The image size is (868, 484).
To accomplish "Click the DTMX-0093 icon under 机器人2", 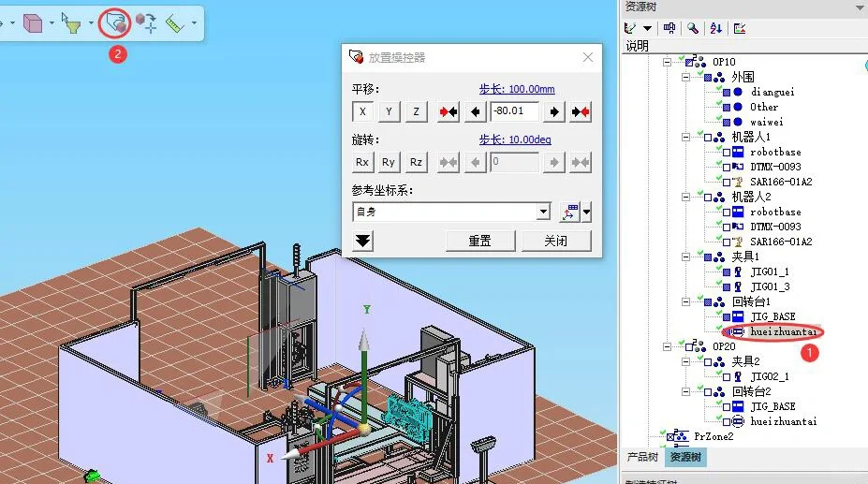I will 738,227.
